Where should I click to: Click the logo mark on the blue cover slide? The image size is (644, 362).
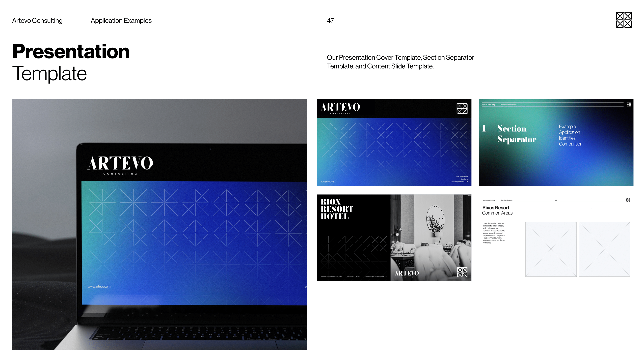pos(462,108)
